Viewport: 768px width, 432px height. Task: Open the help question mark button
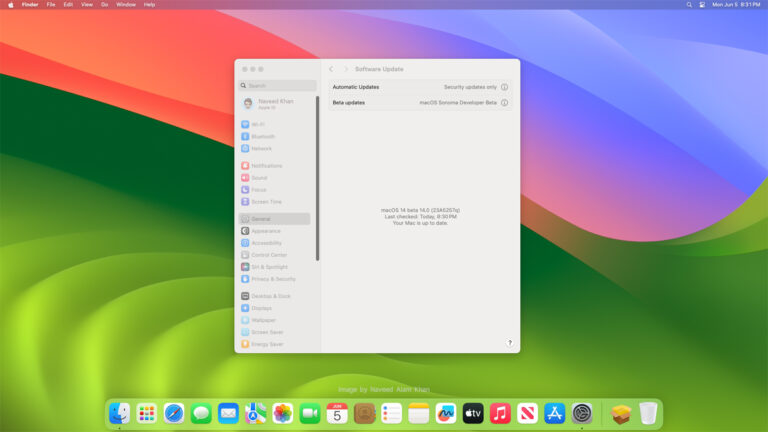point(509,343)
